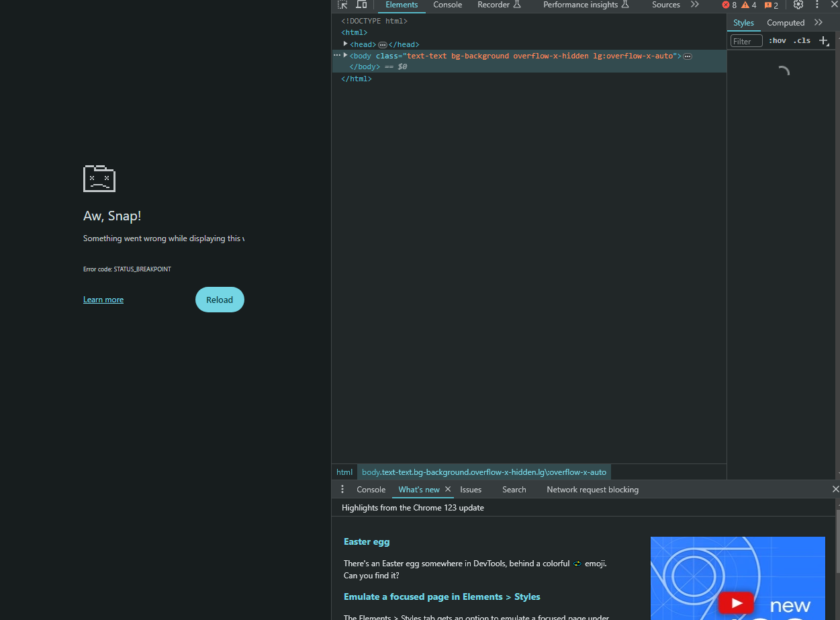840x620 pixels.
Task: Click the orange warnings count badge
Action: click(749, 5)
